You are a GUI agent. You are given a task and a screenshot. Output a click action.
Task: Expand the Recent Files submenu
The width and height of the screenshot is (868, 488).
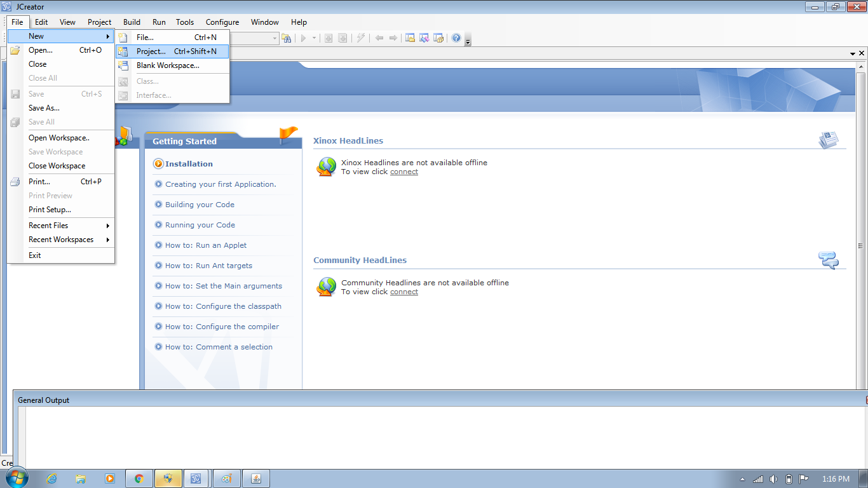[61, 226]
